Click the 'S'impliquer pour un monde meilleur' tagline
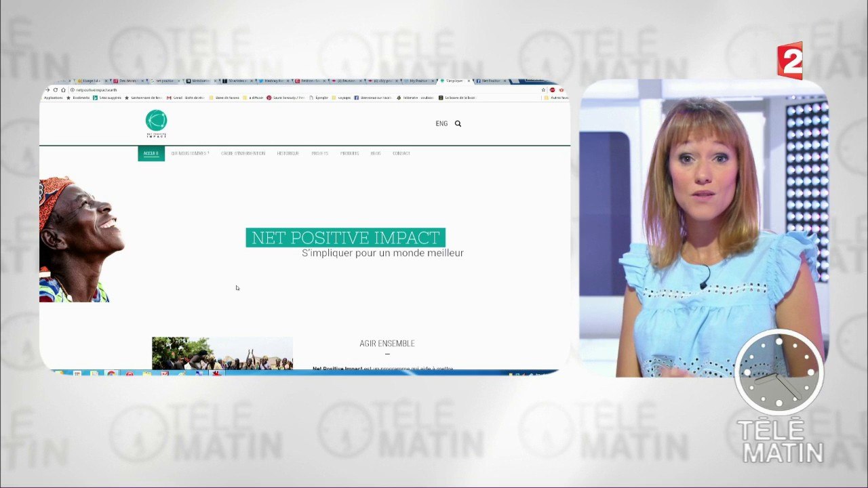This screenshot has height=488, width=868. point(382,253)
